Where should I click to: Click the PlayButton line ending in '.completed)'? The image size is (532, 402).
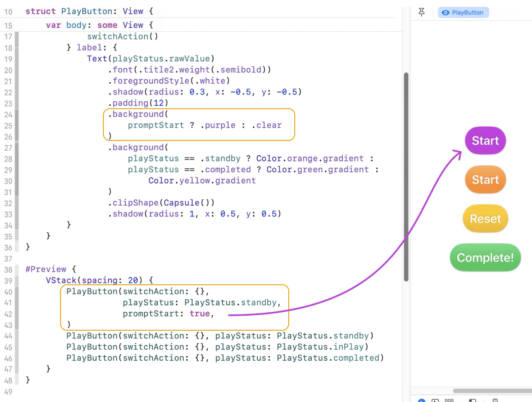click(225, 358)
